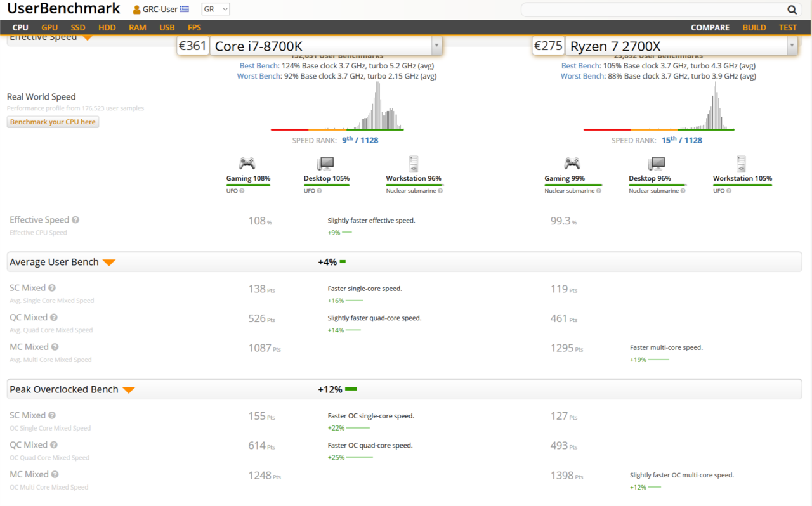Image resolution: width=812 pixels, height=506 pixels.
Task: Click help icon next to Ryzen Desktop Nuclear submarine
Action: pyautogui.click(x=683, y=191)
